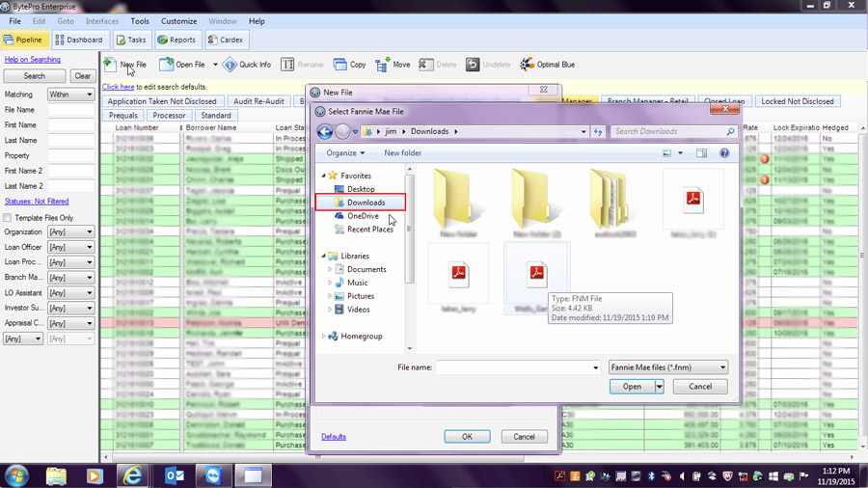Open File Explorer from taskbar
Screen dimensions: 868x488
click(56, 475)
